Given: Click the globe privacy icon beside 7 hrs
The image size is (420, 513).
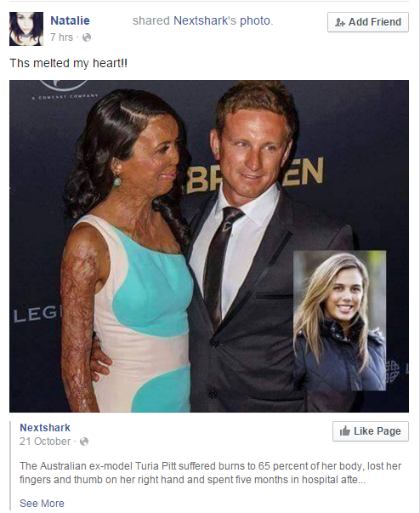Looking at the screenshot, I should [x=87, y=37].
